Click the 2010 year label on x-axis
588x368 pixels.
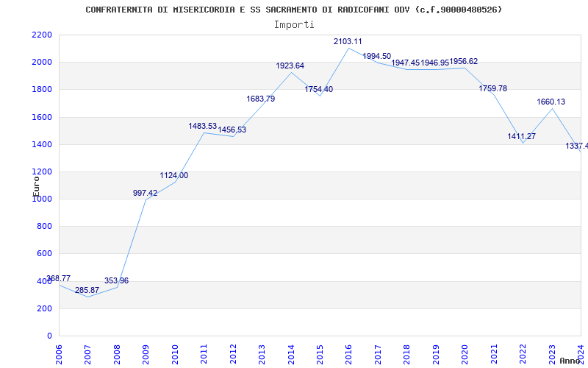tap(174, 354)
